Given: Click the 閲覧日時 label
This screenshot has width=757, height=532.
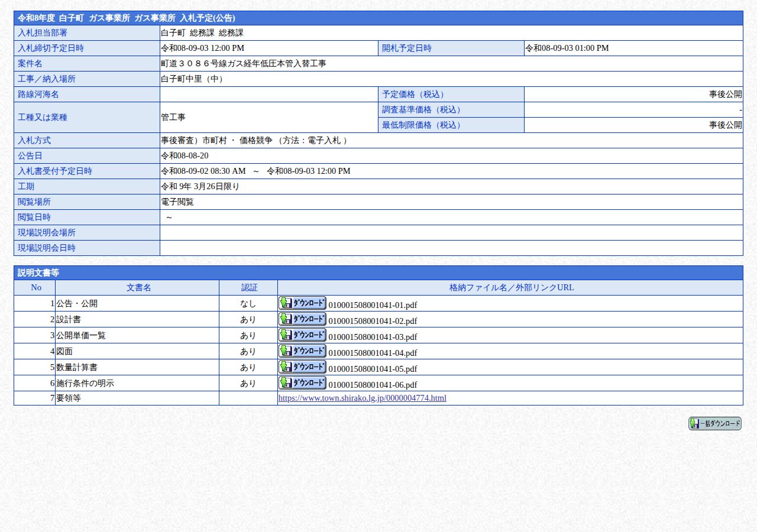Looking at the screenshot, I should [x=87, y=217].
